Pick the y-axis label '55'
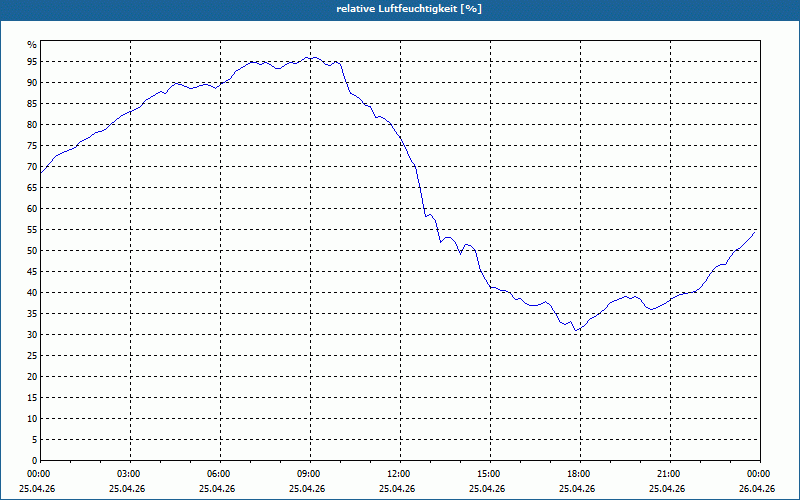The height and width of the screenshot is (500, 800). pos(32,230)
